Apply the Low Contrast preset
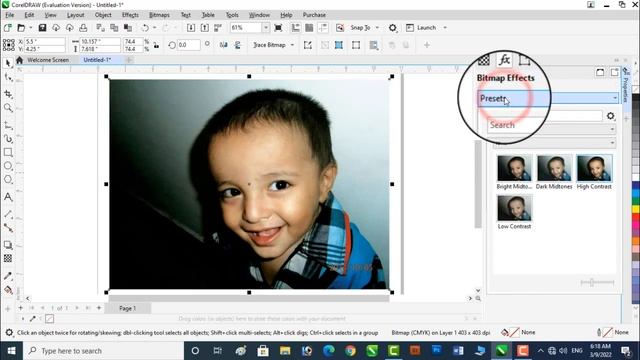Image resolution: width=640 pixels, height=360 pixels. click(x=514, y=212)
